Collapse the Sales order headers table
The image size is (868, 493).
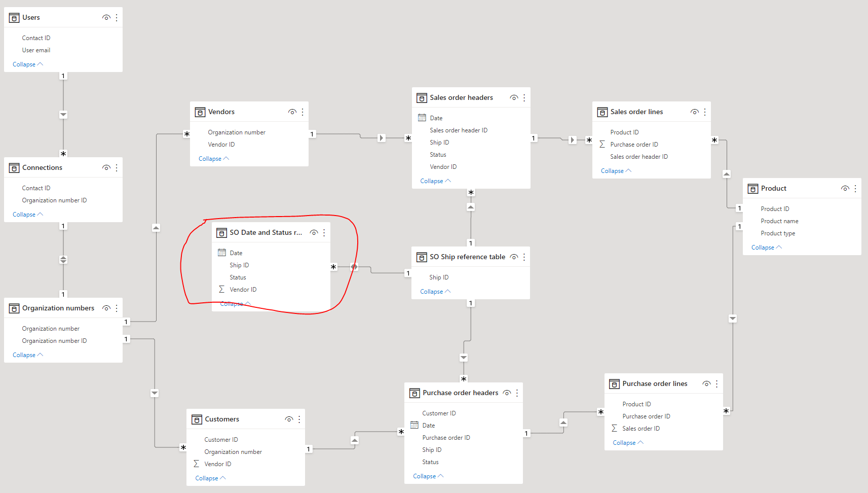pos(436,181)
